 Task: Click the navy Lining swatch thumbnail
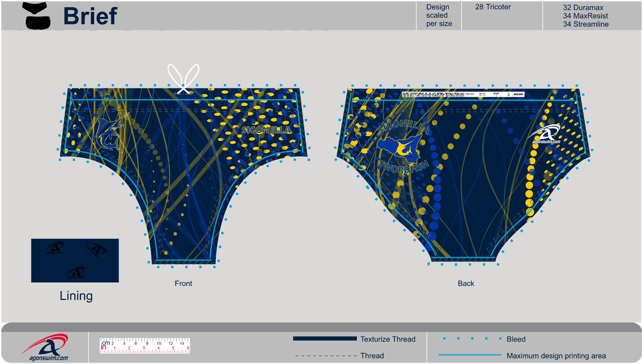pos(75,261)
